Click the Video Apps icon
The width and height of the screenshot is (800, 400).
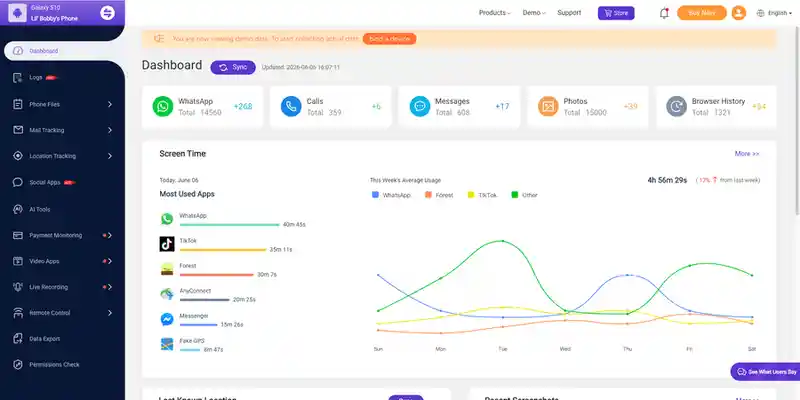click(x=18, y=261)
